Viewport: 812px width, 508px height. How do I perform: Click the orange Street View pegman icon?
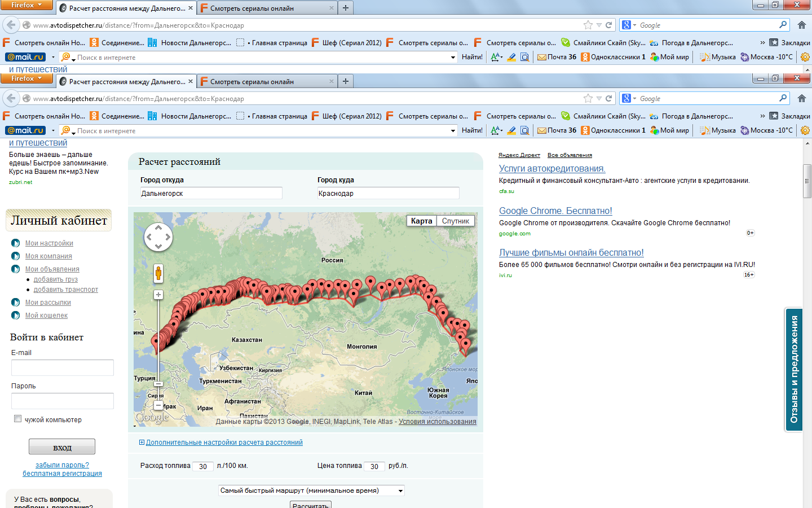(158, 273)
